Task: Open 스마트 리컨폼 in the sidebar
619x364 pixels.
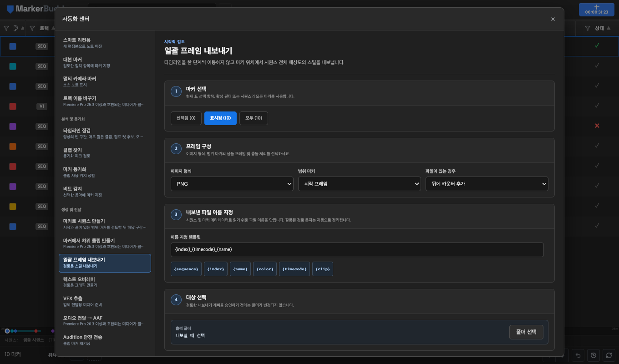Action: tap(105, 43)
